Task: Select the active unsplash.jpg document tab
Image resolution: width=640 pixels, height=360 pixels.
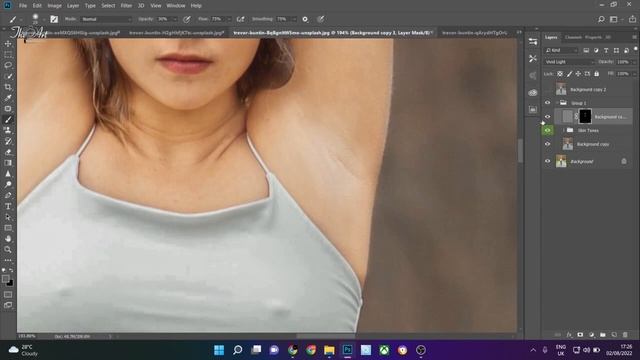Action: (333, 33)
